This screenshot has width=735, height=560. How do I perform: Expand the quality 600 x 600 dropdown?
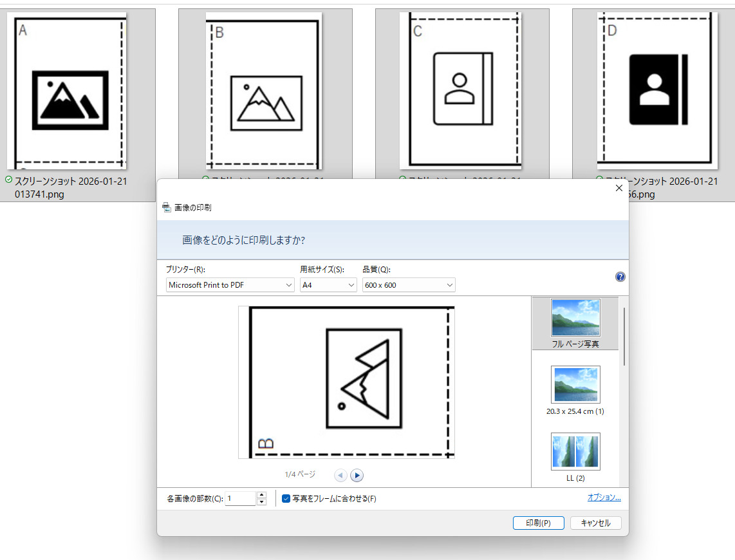(408, 285)
